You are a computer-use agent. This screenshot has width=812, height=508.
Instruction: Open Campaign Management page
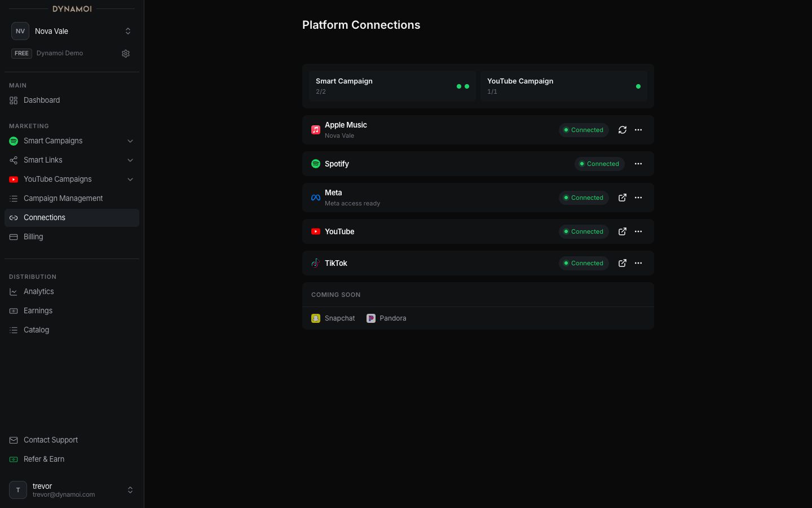click(x=72, y=199)
